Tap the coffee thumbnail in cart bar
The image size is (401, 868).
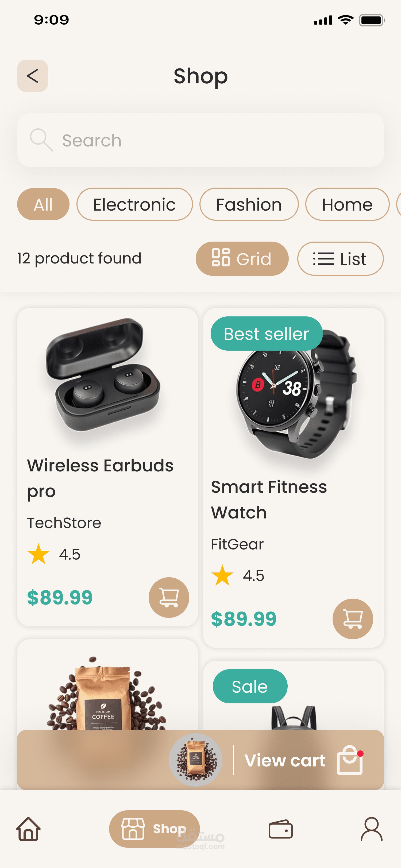pos(195,760)
